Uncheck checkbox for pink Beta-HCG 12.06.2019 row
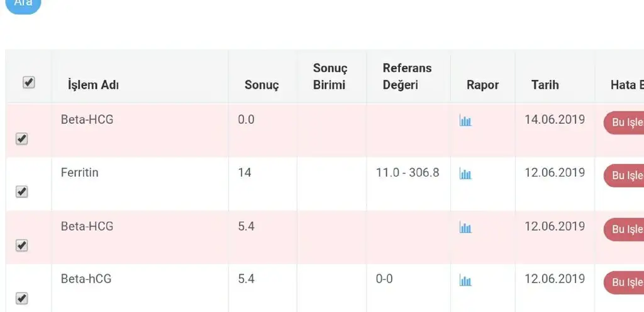This screenshot has width=644, height=312. tap(22, 245)
